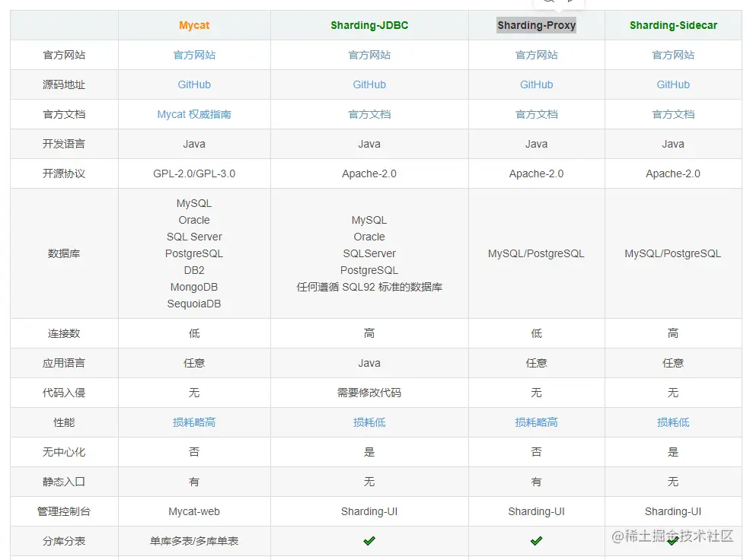Screen dimensions: 750x560
Task: Click the 静态入口 row label
Action: [x=64, y=482]
